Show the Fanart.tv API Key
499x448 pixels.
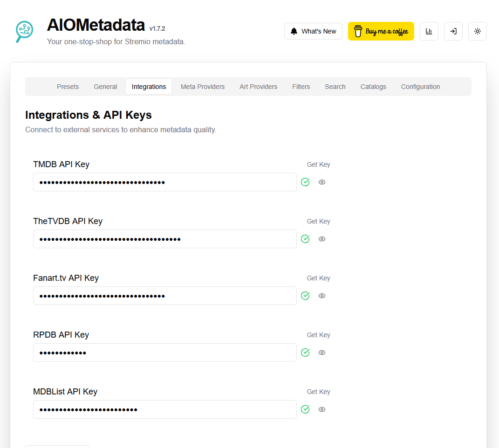[322, 296]
